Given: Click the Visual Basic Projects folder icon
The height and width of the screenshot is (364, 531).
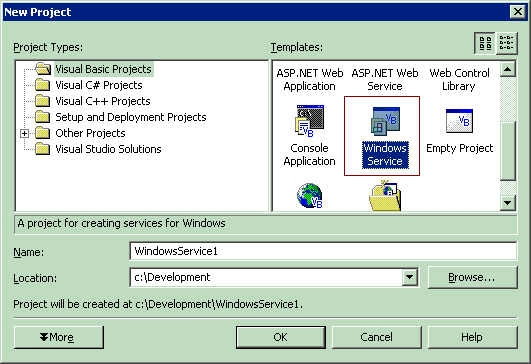Looking at the screenshot, I should click(43, 69).
